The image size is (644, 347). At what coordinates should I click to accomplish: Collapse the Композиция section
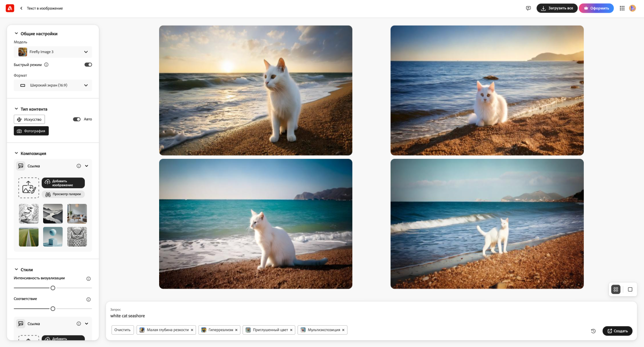pos(16,154)
